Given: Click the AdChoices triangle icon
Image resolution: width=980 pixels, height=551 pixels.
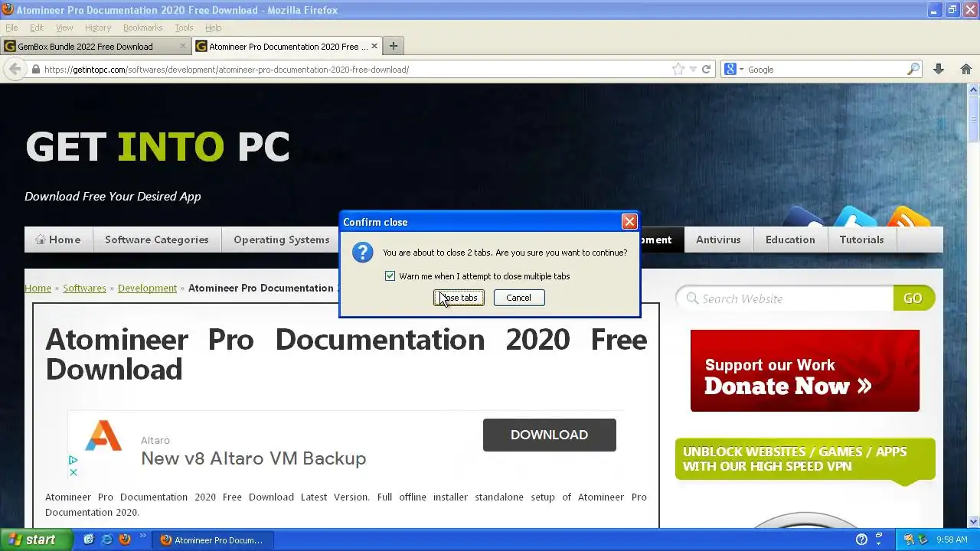Looking at the screenshot, I should [73, 460].
